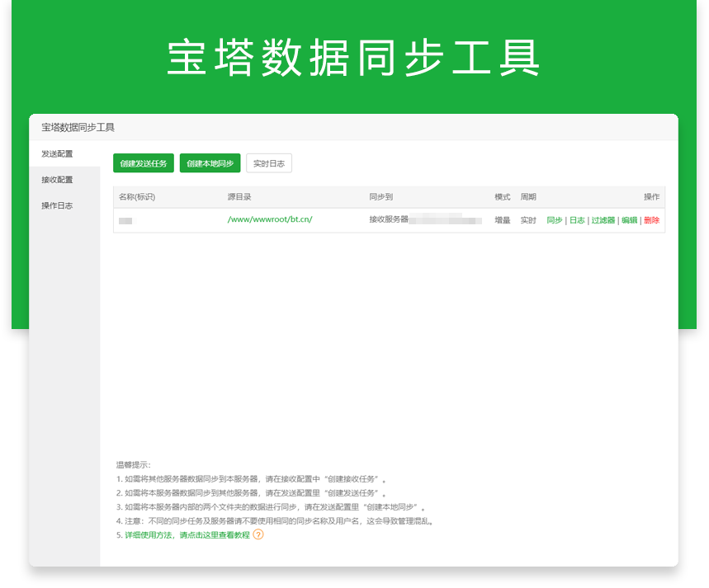Click blurred task name cell
Screen dimensions: 709x588
[126, 220]
